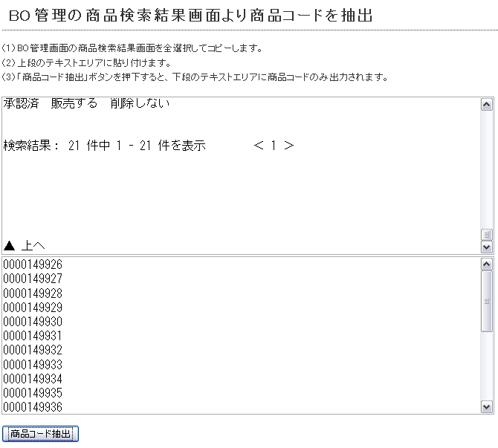This screenshot has width=498, height=448.
Task: Click the lower textarea's scroll-down arrow
Action: pos(487,406)
